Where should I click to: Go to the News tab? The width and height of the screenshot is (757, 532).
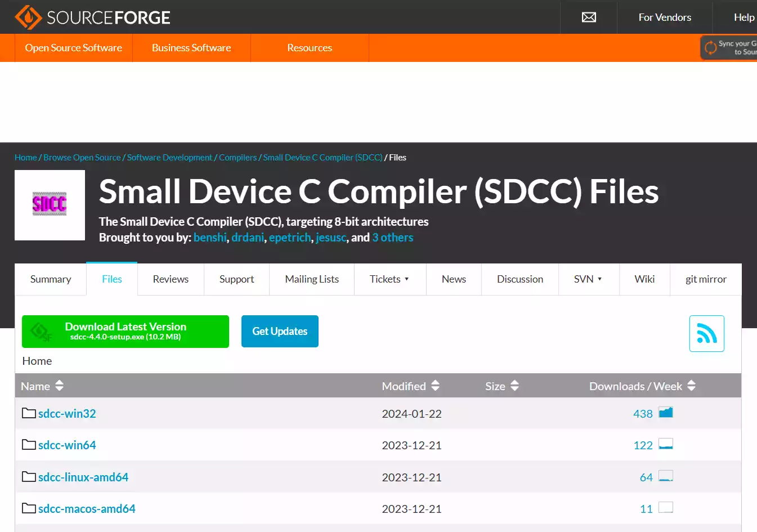tap(454, 279)
